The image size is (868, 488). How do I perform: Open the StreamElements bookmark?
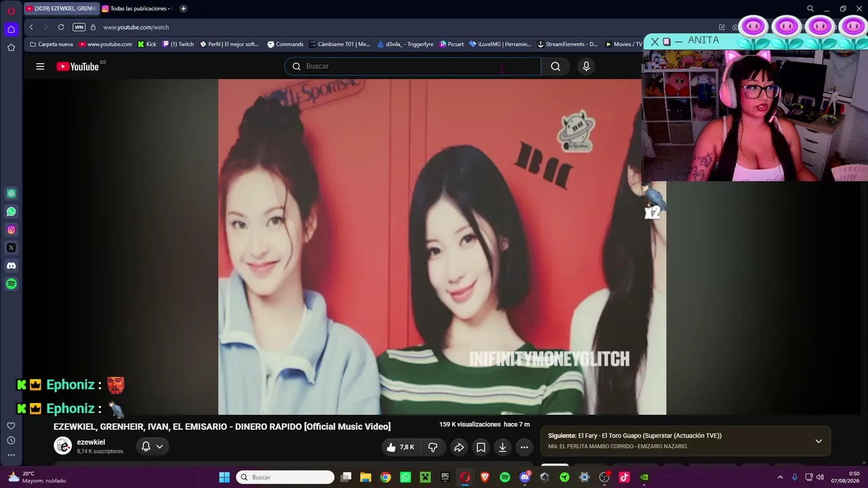(x=568, y=44)
